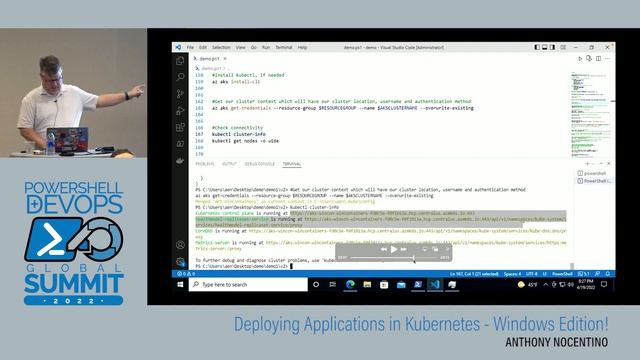The image size is (640, 360).
Task: Open the editor More Actions ellipsis
Action: 608,59
